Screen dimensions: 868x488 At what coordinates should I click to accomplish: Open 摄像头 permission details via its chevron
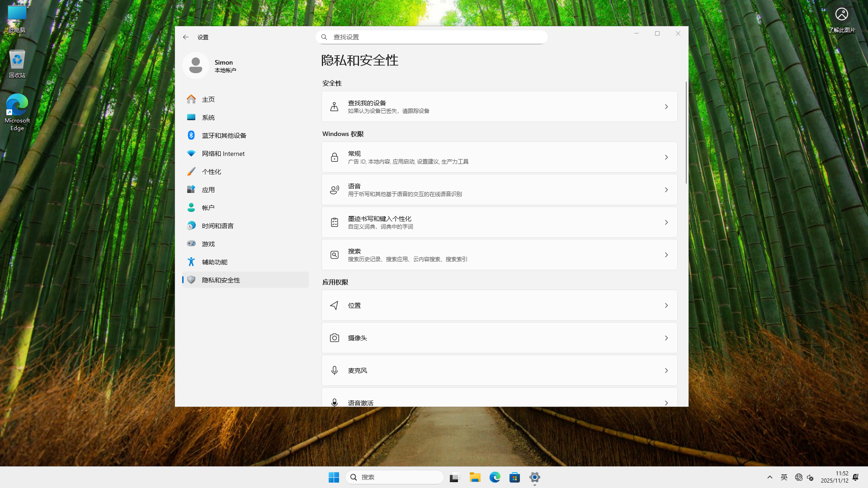click(x=666, y=338)
